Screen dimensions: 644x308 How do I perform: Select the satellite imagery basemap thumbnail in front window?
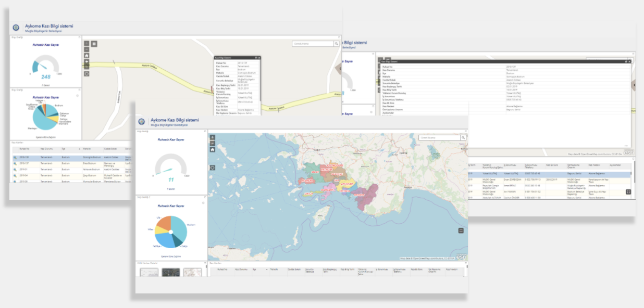click(170, 273)
